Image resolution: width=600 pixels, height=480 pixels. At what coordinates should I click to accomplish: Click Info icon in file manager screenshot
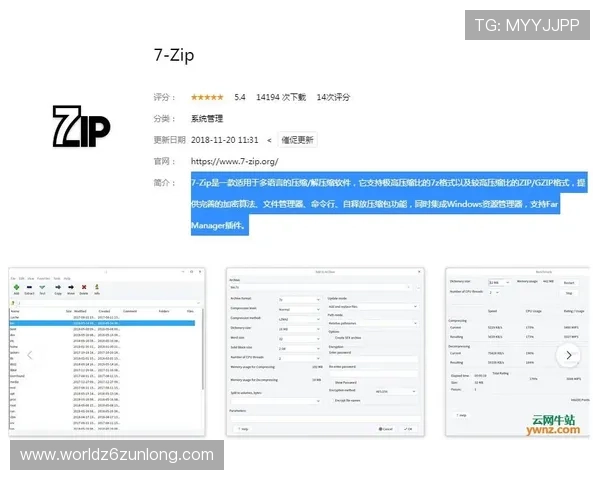[97, 289]
